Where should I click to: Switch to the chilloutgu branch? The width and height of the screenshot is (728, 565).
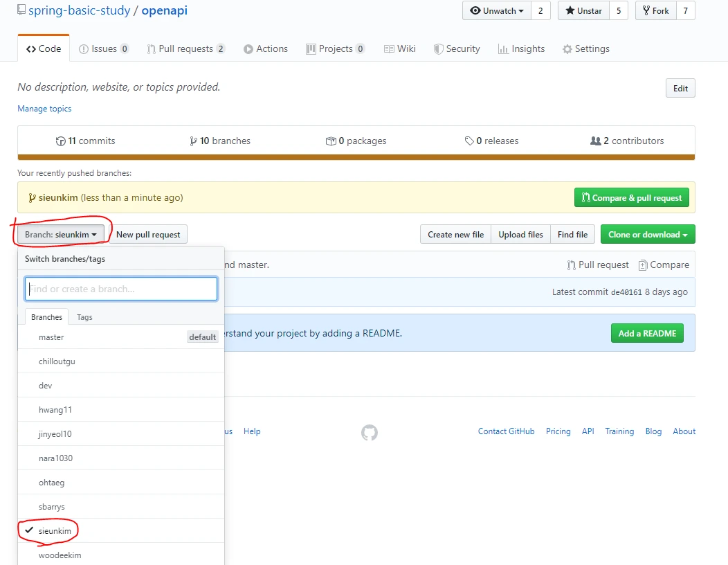[121, 361]
